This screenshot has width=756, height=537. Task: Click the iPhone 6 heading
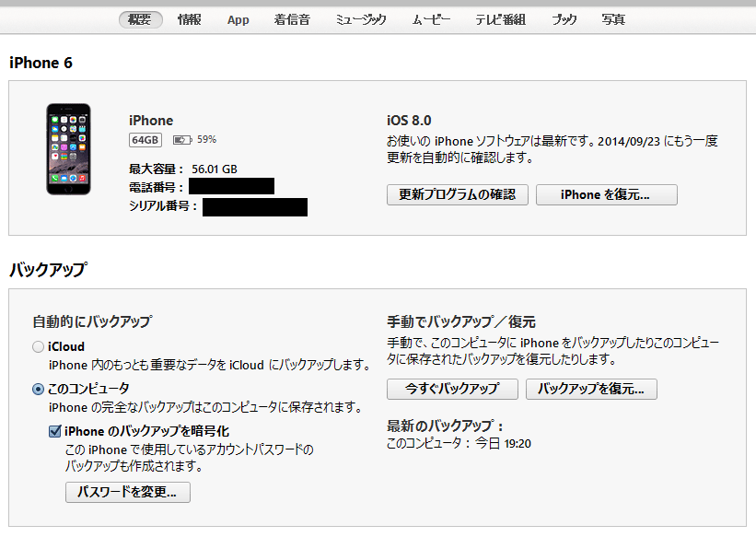[41, 64]
